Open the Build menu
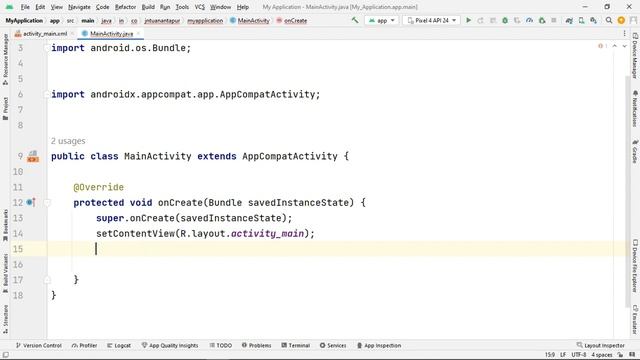Viewport: 640px width, 360px height. 148,7
